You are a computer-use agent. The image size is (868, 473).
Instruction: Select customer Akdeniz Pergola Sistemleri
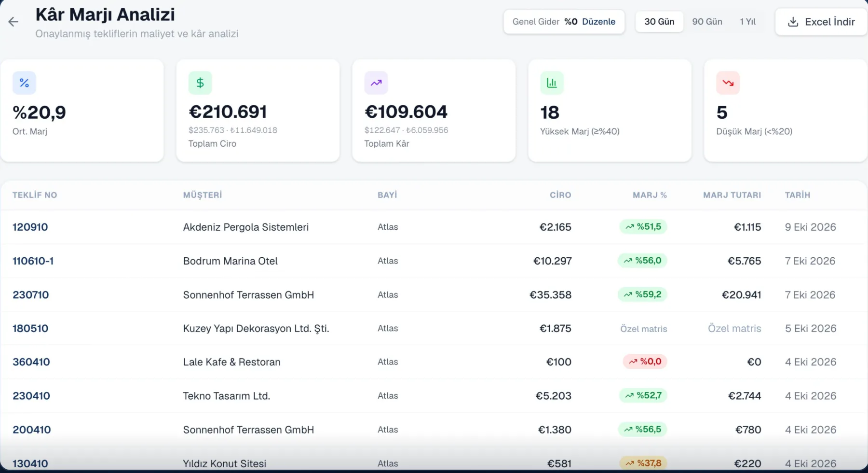tap(246, 227)
